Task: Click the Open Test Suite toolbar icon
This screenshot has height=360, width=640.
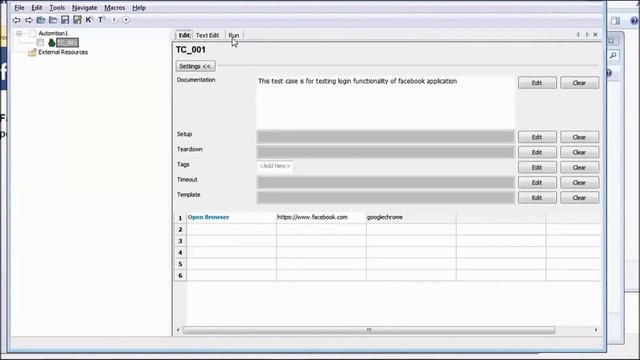Action: pos(41,20)
